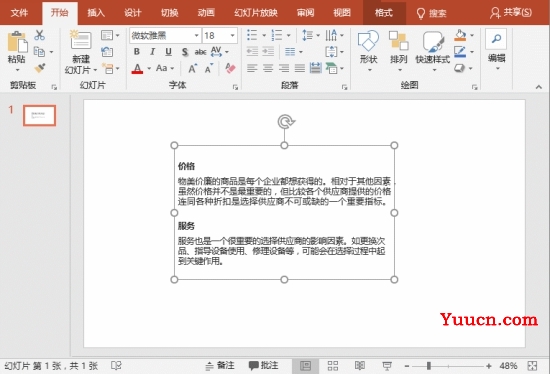This screenshot has height=374, width=550.
Task: Open font name combo box dropdown
Action: coord(196,35)
